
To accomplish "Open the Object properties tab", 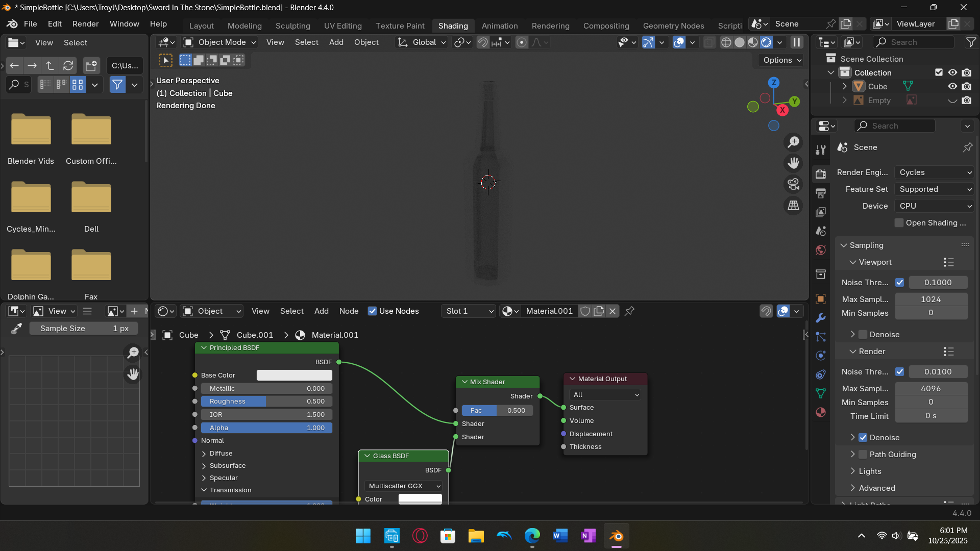I will pos(821,299).
